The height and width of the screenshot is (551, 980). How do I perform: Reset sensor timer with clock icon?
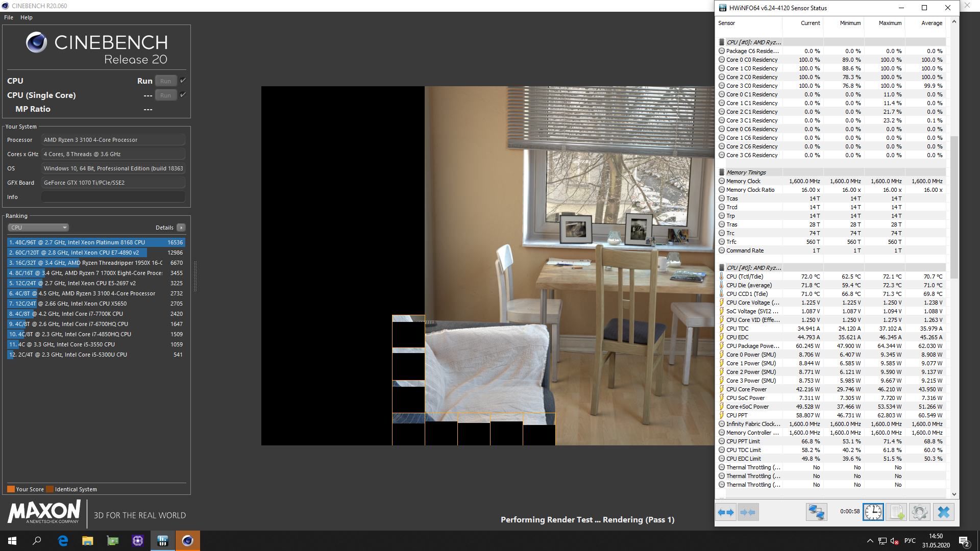[x=873, y=512]
